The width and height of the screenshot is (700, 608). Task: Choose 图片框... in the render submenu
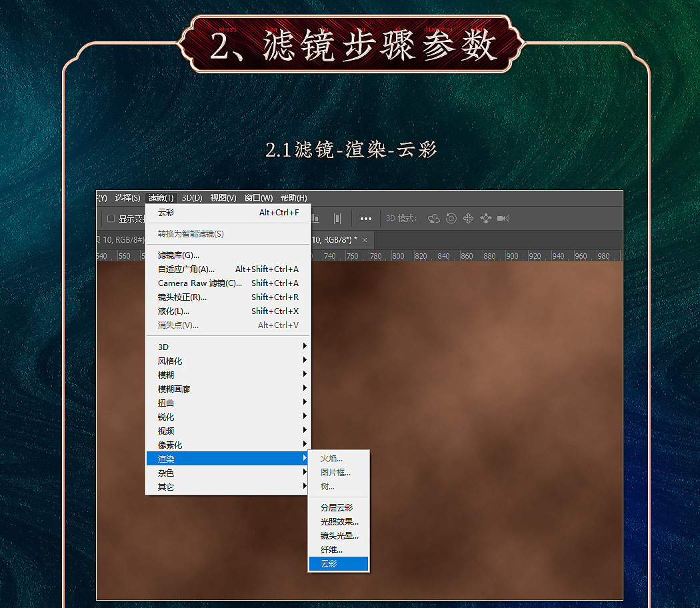tap(339, 472)
